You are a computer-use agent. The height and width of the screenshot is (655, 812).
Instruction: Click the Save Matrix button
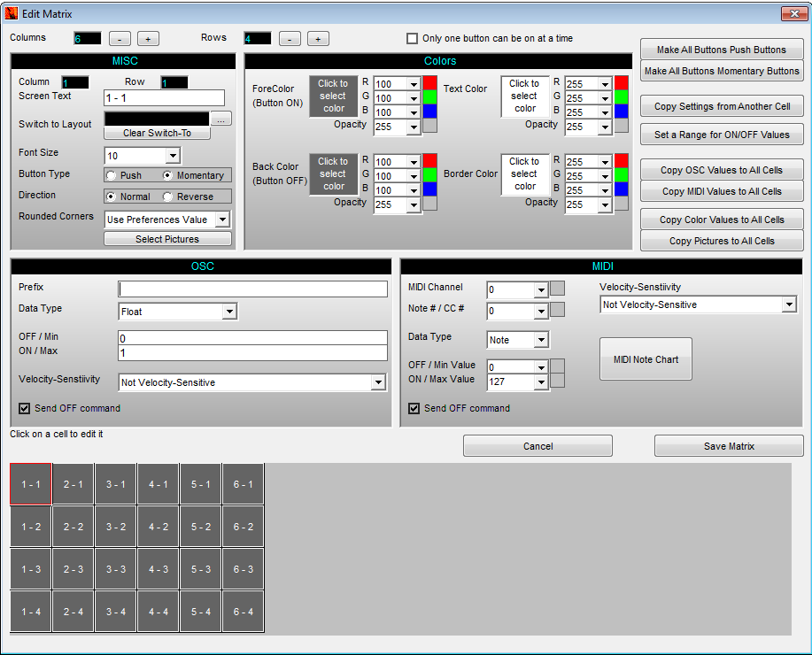(x=729, y=446)
